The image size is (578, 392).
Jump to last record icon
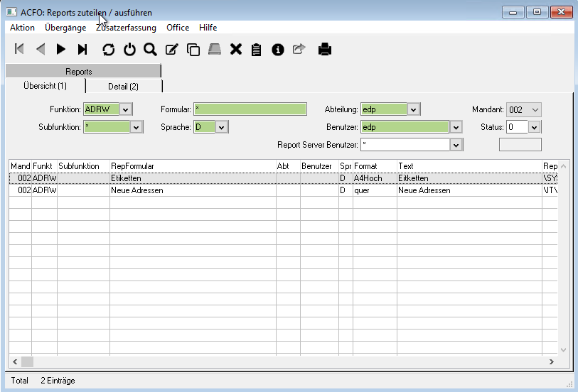coord(82,49)
